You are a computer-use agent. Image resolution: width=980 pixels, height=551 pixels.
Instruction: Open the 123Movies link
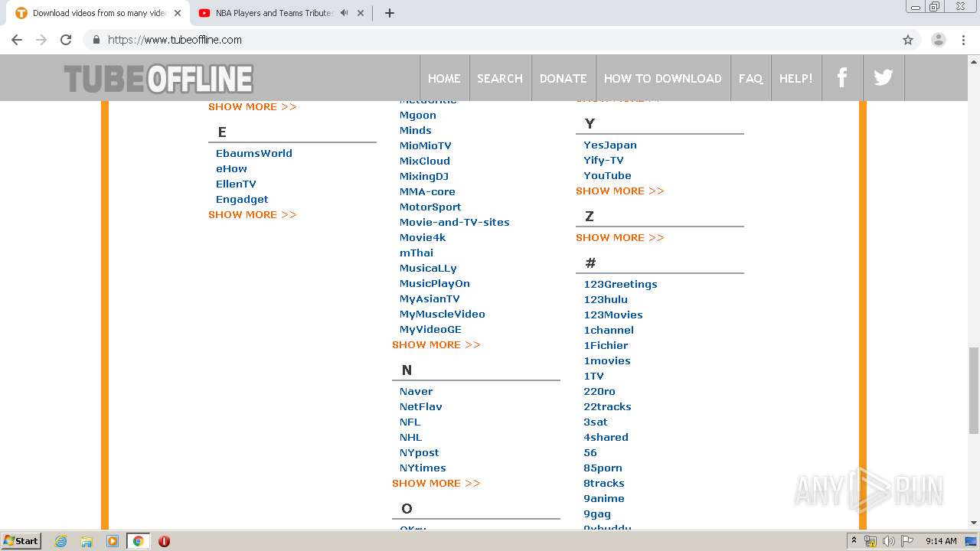click(613, 315)
